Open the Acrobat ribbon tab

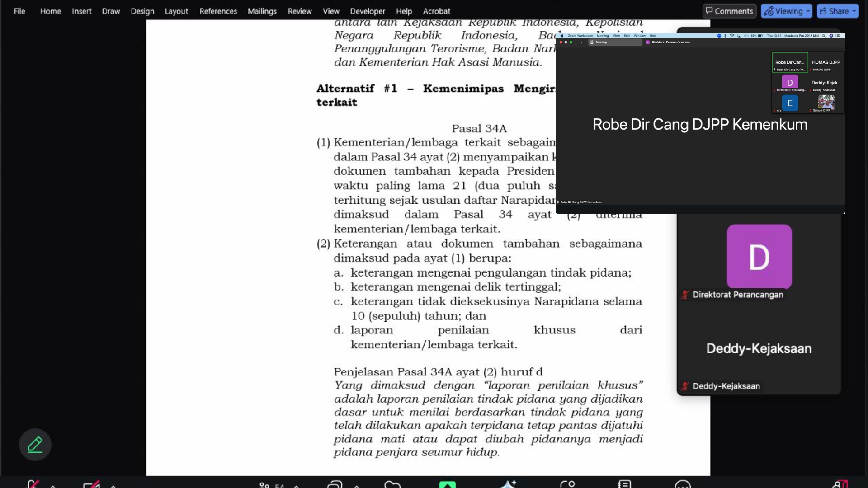[436, 11]
